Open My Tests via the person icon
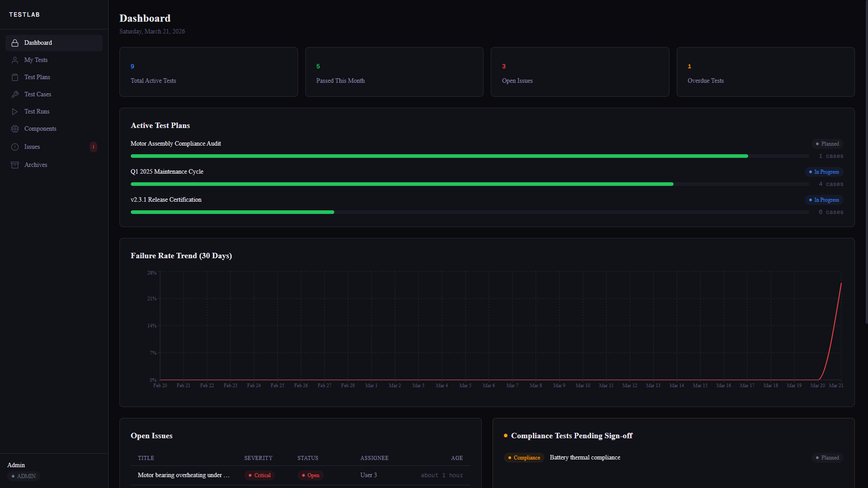Viewport: 868px width, 488px height. pos(15,60)
